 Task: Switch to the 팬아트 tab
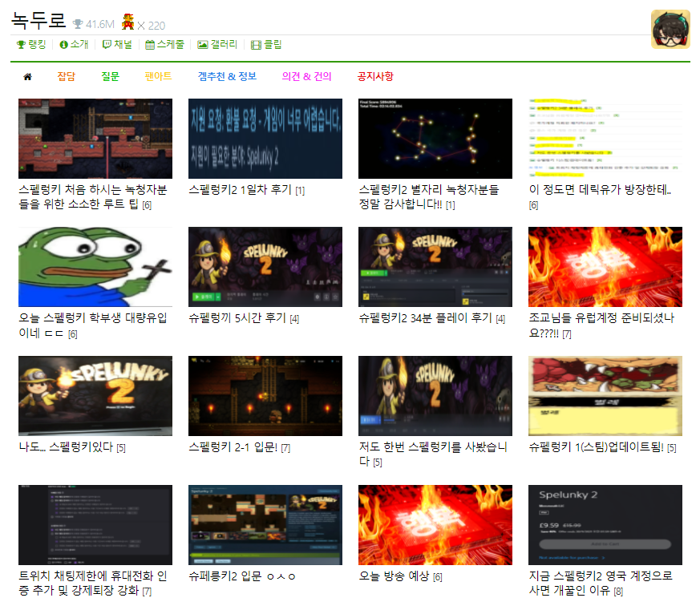(159, 76)
